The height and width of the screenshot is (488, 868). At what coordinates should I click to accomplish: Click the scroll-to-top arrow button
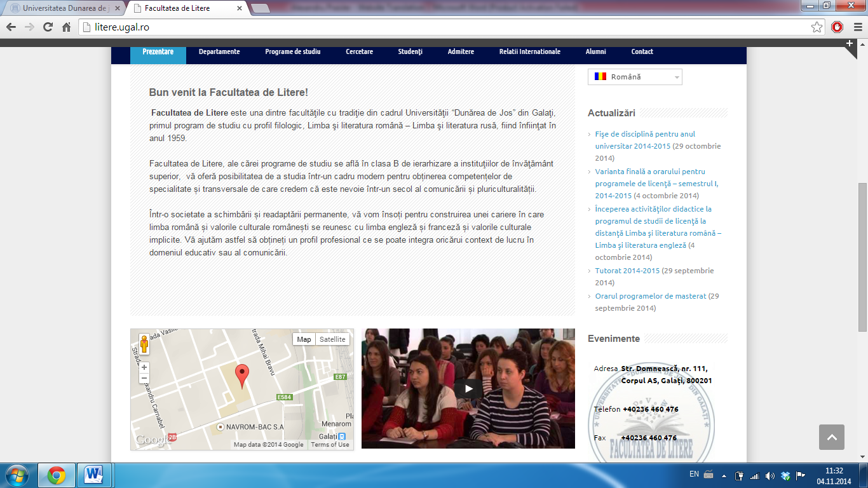pyautogui.click(x=832, y=437)
